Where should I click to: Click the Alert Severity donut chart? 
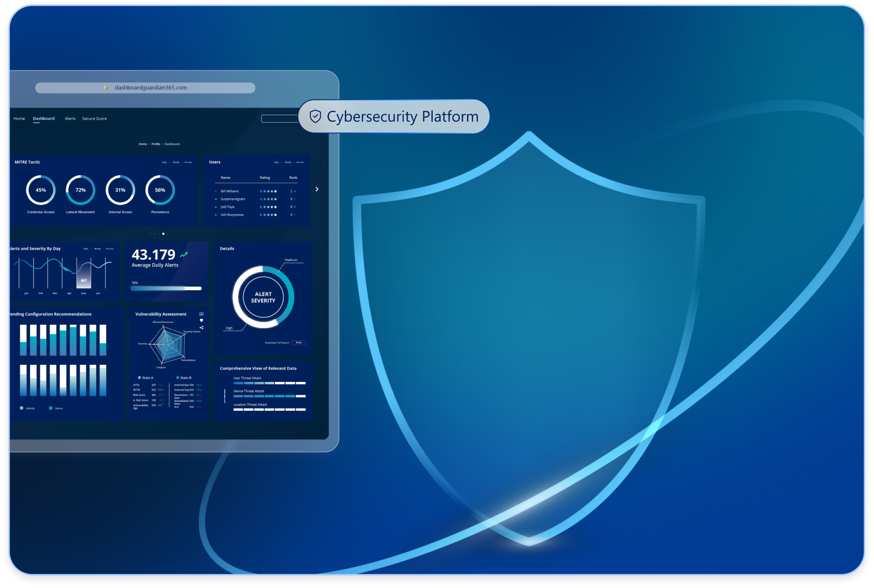point(263,297)
